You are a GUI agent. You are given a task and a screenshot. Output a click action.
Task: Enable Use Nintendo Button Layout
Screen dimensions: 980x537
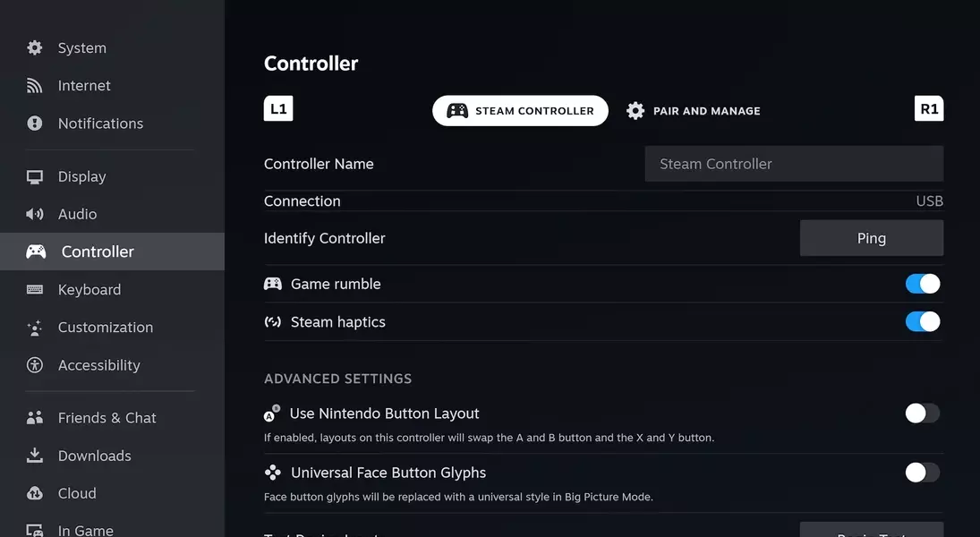point(922,413)
